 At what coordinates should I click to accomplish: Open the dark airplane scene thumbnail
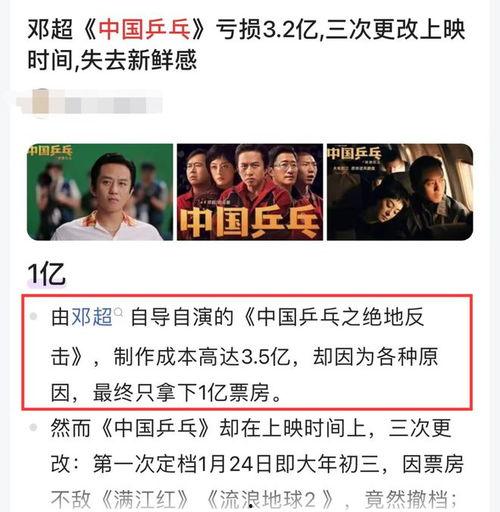[400, 192]
